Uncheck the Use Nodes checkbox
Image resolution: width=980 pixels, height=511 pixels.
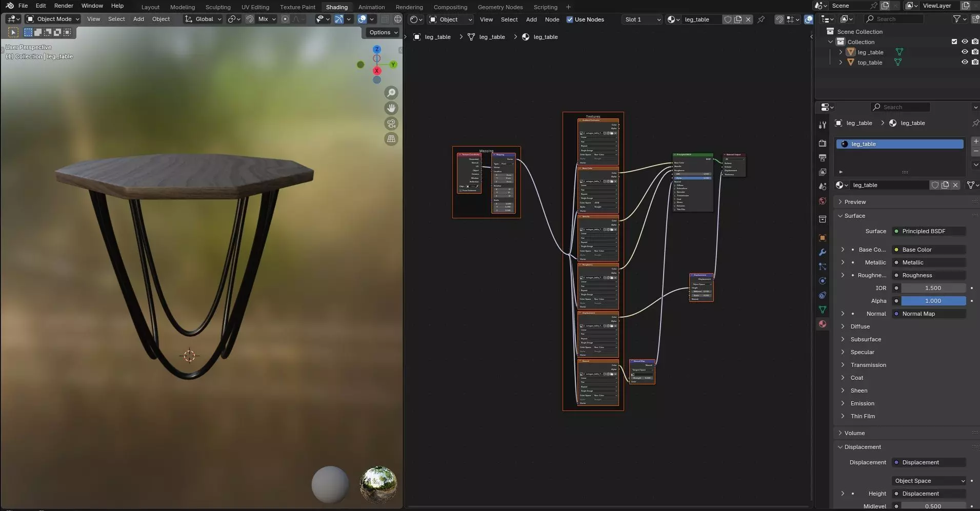570,19
